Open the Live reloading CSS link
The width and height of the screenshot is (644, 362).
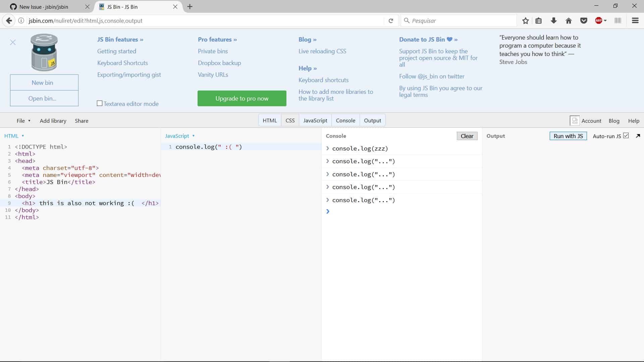[322, 51]
